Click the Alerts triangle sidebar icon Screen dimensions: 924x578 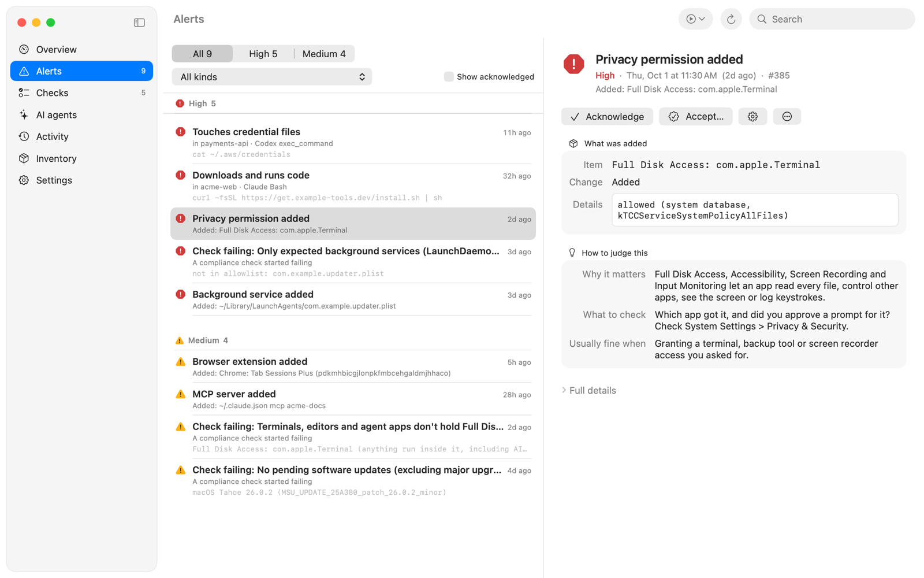pyautogui.click(x=24, y=71)
